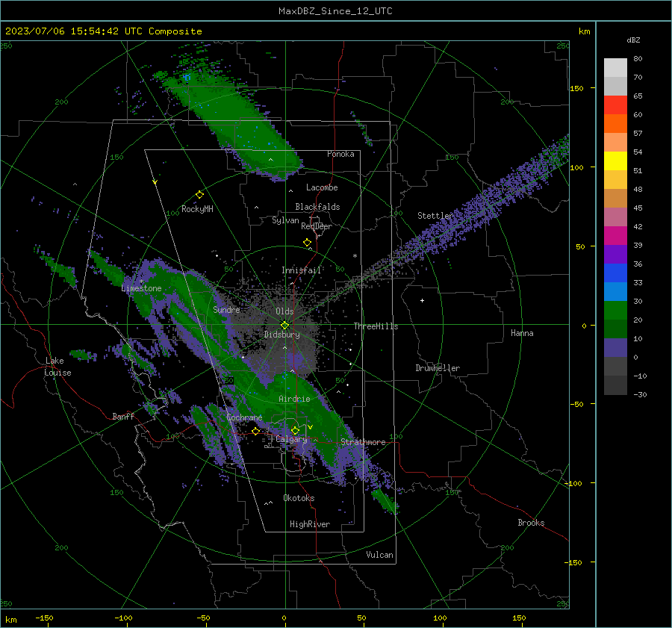Image resolution: width=672 pixels, height=628 pixels.
Task: Click the 'km' unit label at bottom left
Action: pyautogui.click(x=10, y=620)
